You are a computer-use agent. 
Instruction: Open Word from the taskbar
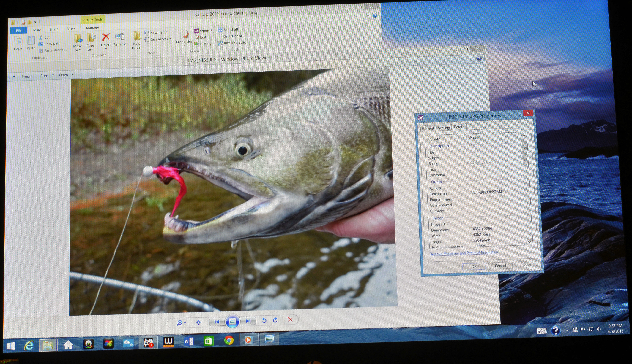189,341
